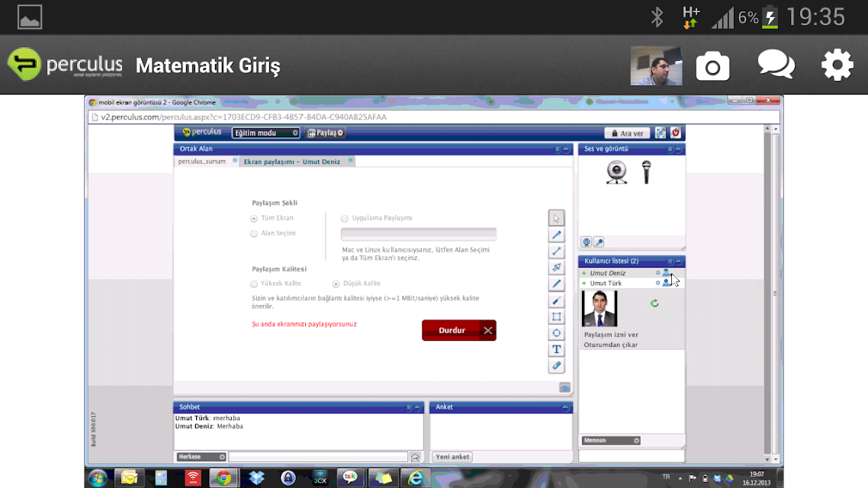The width and height of the screenshot is (868, 488).
Task: Open the chat bubbles icon
Action: click(776, 65)
